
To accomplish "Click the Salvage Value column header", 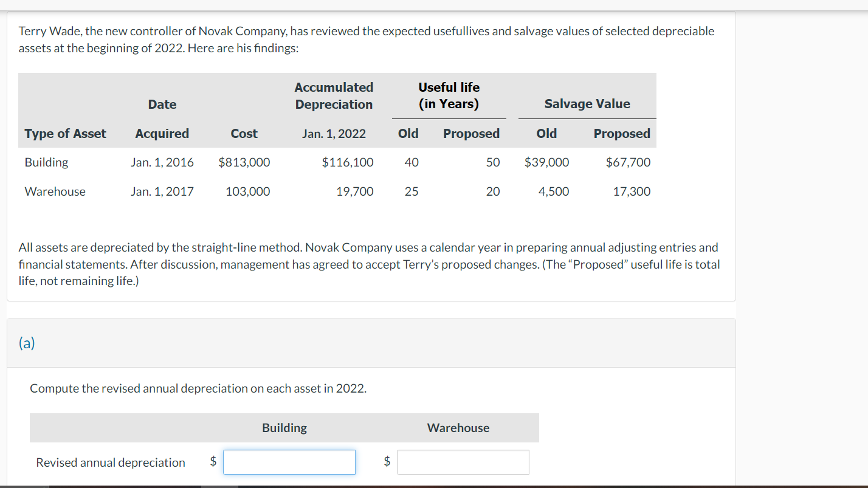I will pyautogui.click(x=585, y=103).
